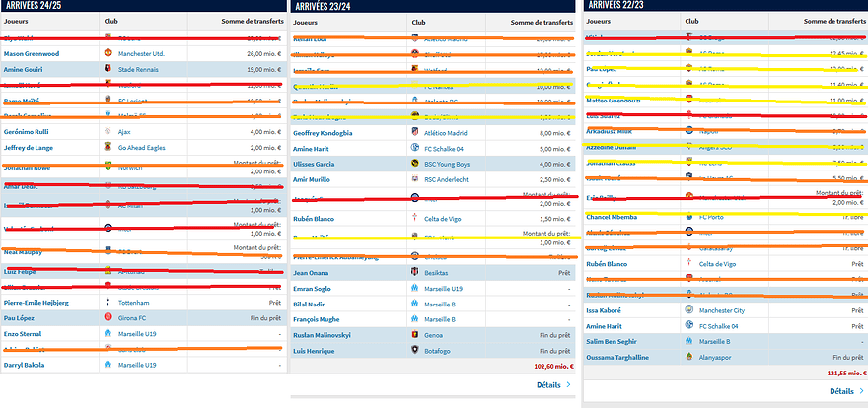Click Celta de Vigo crest in Arrivées 22/23
Viewport: 868px width, 408px height.
[x=689, y=264]
